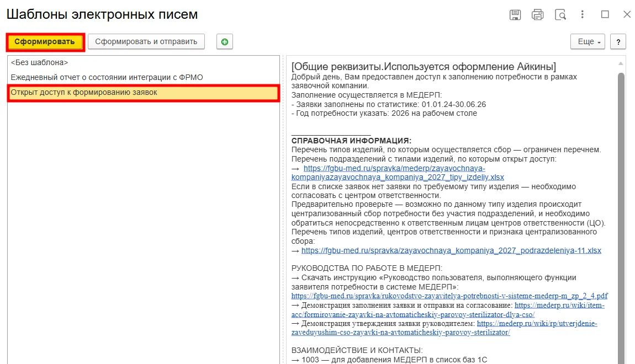Open the zayavochnaya_kompaniya_2027_podrazdeleniya-11.xlsx link
The height and width of the screenshot is (364, 635).
451,251
